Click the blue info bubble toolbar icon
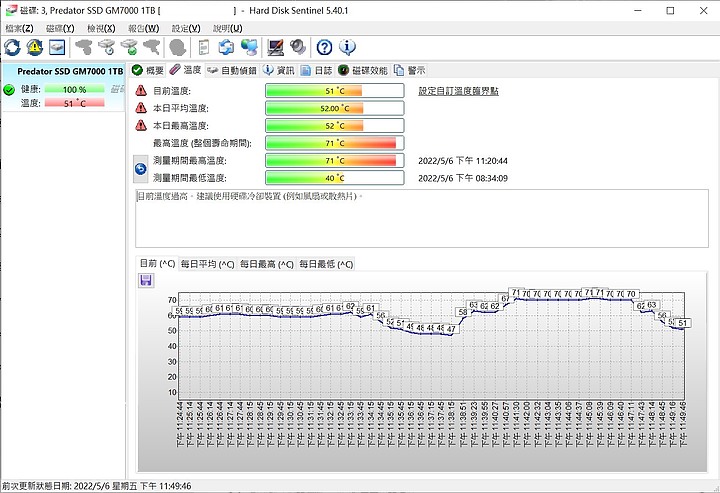 pos(348,47)
